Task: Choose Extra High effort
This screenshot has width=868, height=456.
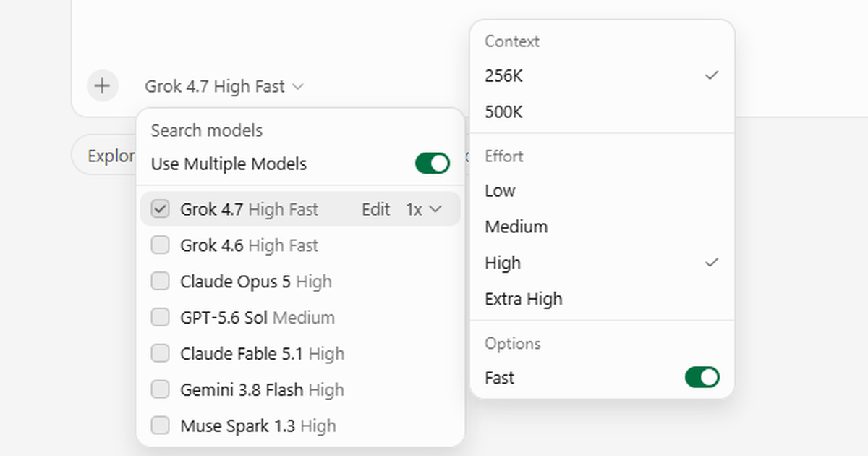Action: click(x=602, y=299)
